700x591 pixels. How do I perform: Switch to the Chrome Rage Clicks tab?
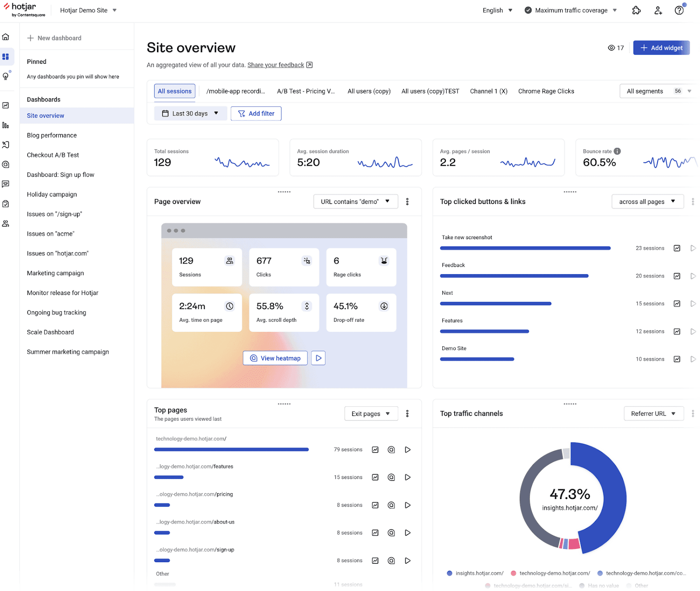(x=546, y=91)
